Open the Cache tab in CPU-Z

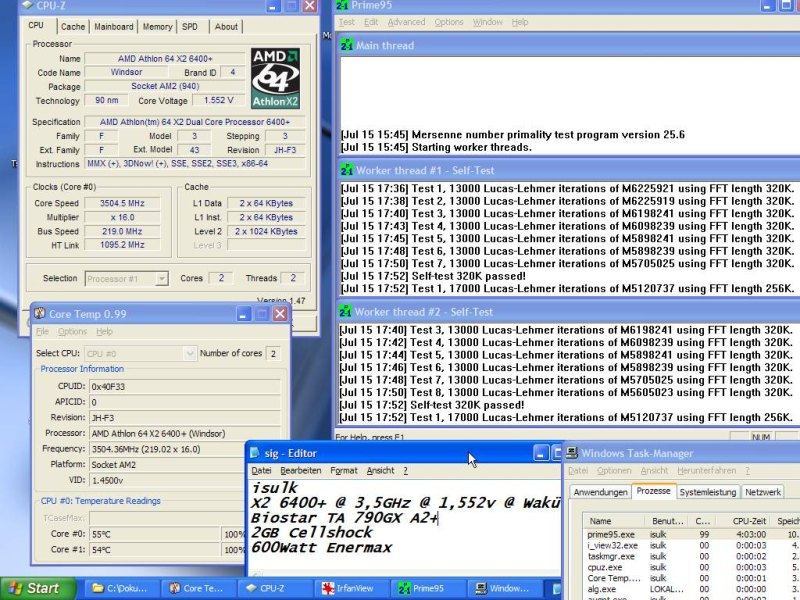click(73, 27)
